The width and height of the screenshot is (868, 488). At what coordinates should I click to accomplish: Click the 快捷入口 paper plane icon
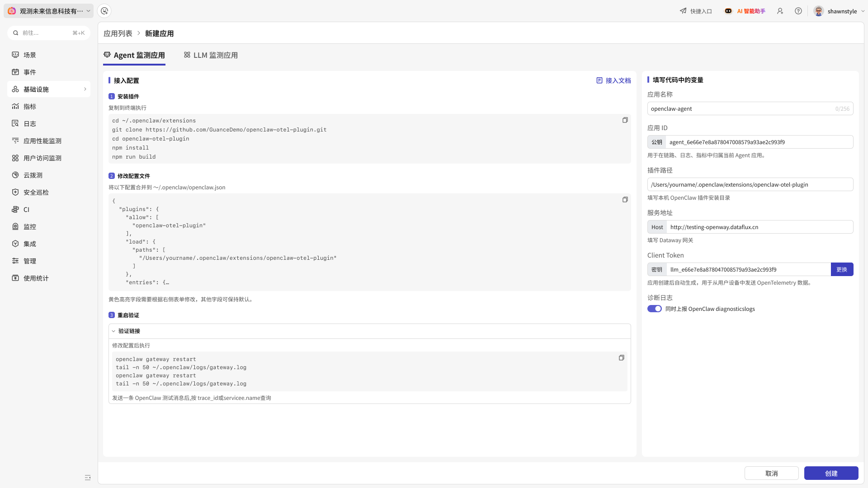683,11
